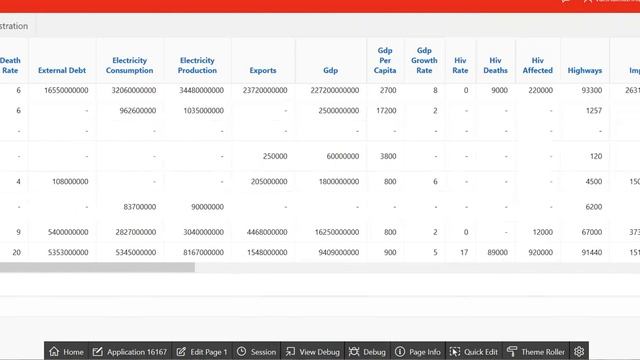This screenshot has width=640, height=360.
Task: Click Highways column header
Action: [x=585, y=70]
